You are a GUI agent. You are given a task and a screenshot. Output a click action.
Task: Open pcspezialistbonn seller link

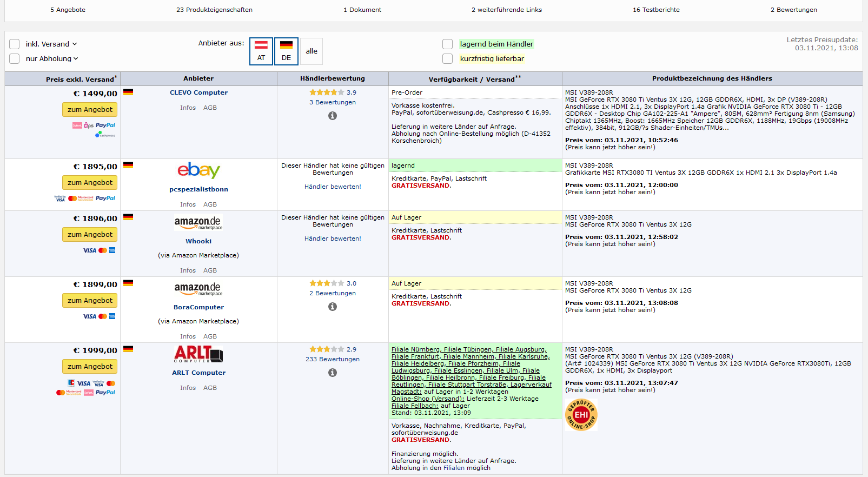[x=198, y=189]
